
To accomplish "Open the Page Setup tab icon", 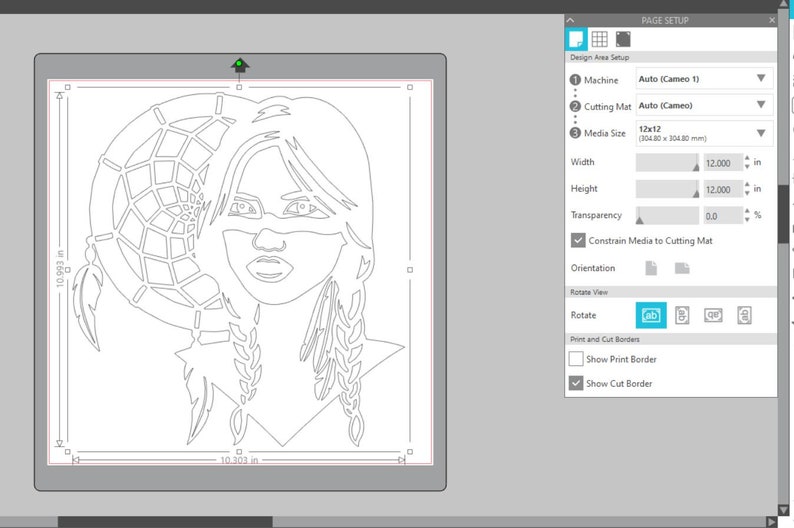I will point(576,39).
